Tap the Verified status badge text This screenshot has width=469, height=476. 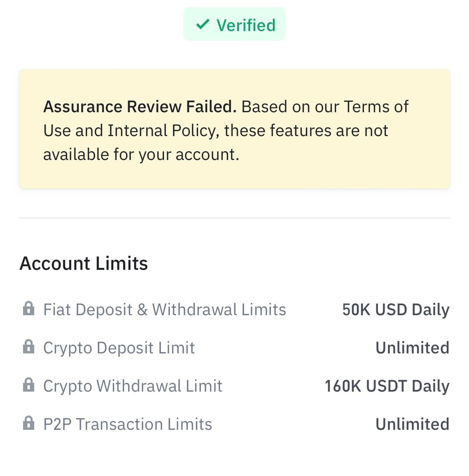[x=246, y=25]
